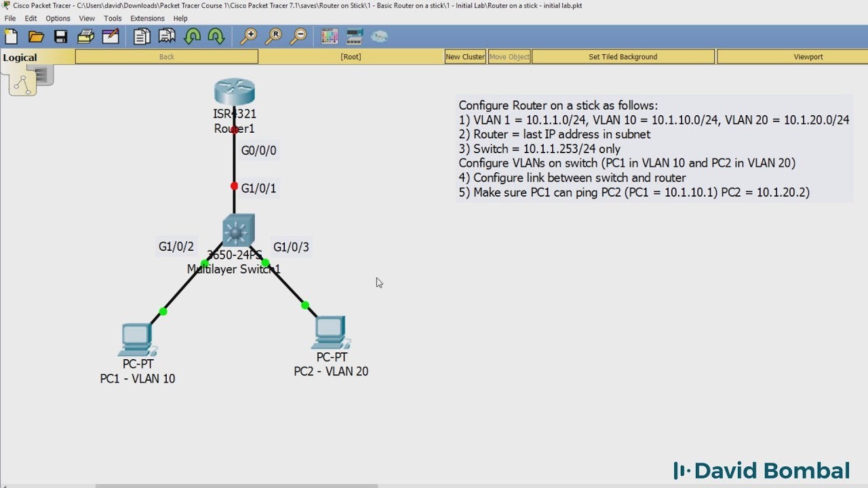Click the New Cluster button
868x488 pixels.
click(x=465, y=57)
